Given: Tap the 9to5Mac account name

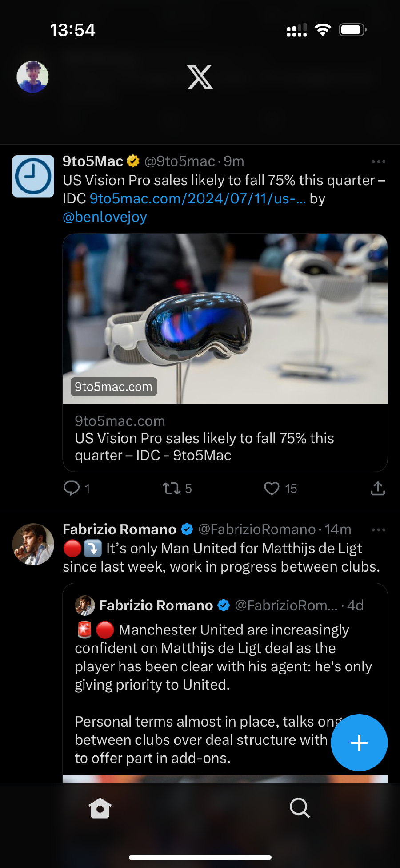Looking at the screenshot, I should [x=93, y=161].
